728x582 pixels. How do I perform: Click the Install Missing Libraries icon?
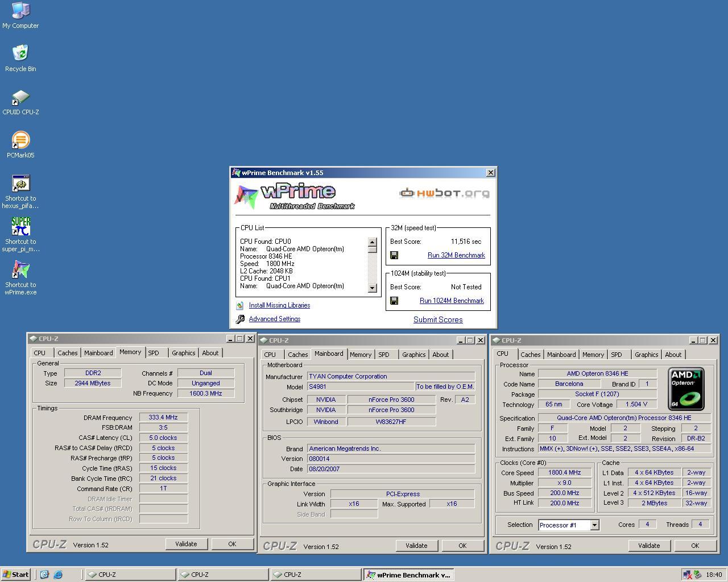240,306
